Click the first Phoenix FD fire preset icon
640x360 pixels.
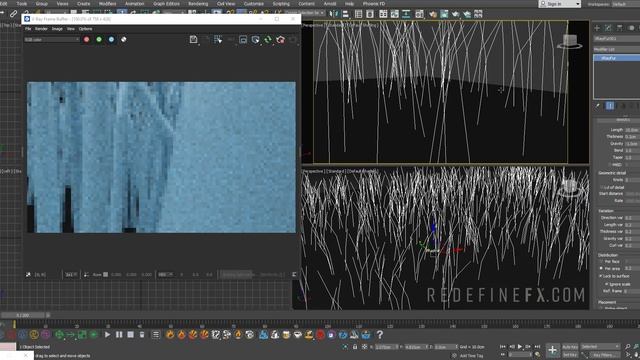click(x=170, y=335)
